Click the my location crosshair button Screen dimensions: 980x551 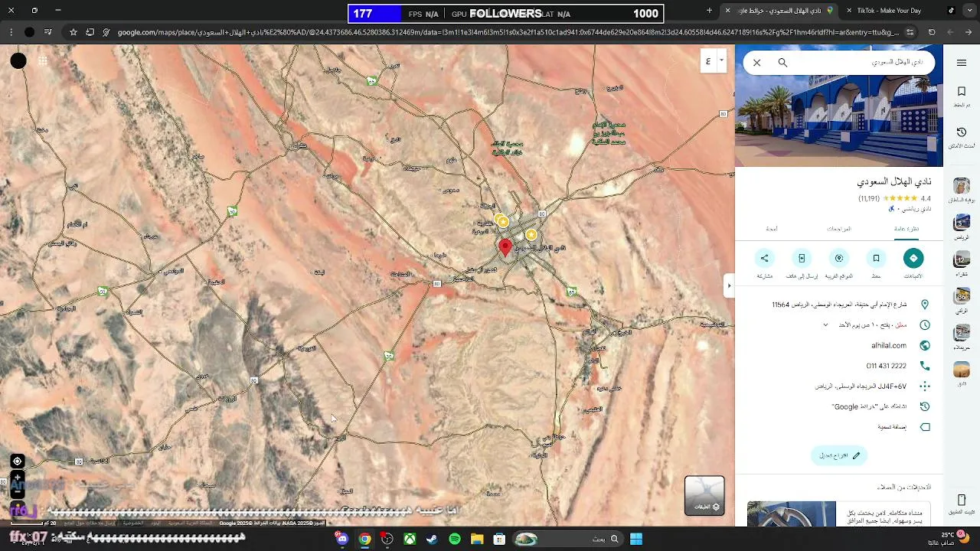[17, 461]
